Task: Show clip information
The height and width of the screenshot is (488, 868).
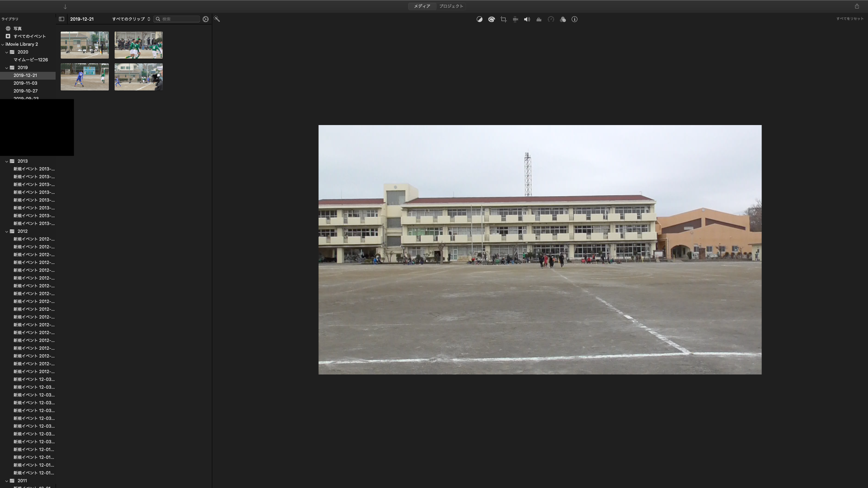Action: tap(574, 19)
